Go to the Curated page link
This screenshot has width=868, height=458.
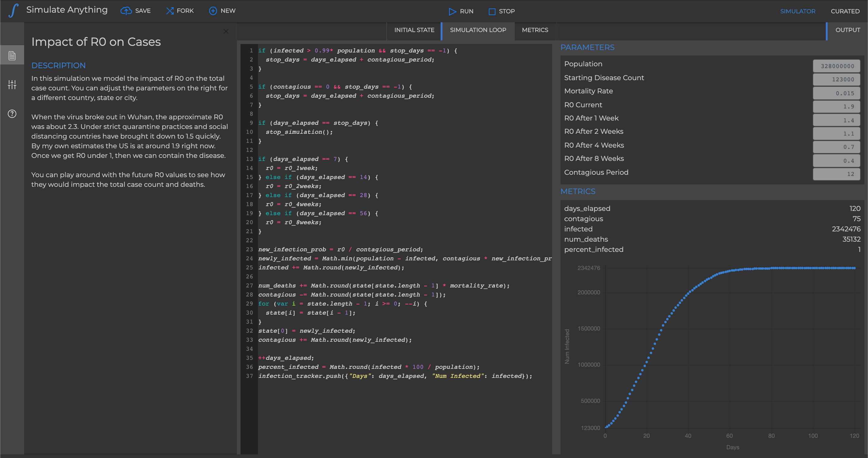coord(845,11)
